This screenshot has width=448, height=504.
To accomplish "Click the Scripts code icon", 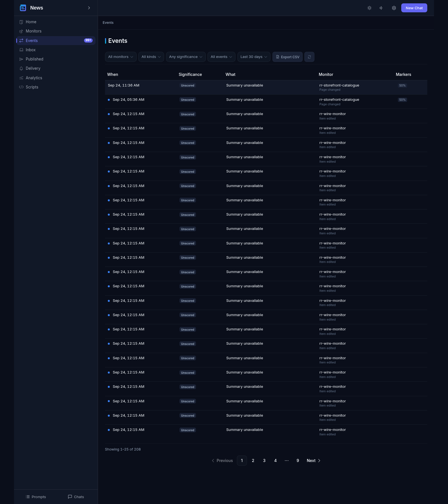I will [21, 87].
